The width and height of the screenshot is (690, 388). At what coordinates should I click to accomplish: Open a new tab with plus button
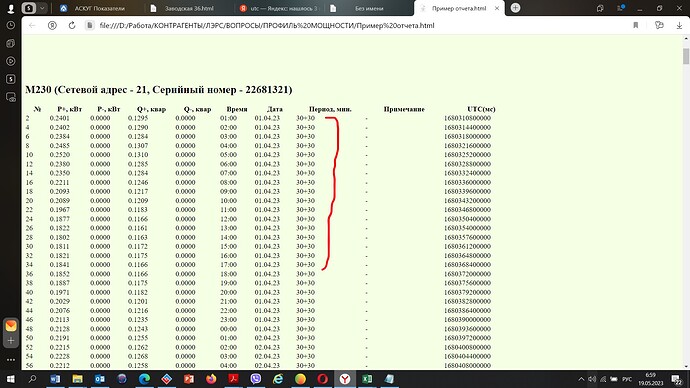point(515,8)
